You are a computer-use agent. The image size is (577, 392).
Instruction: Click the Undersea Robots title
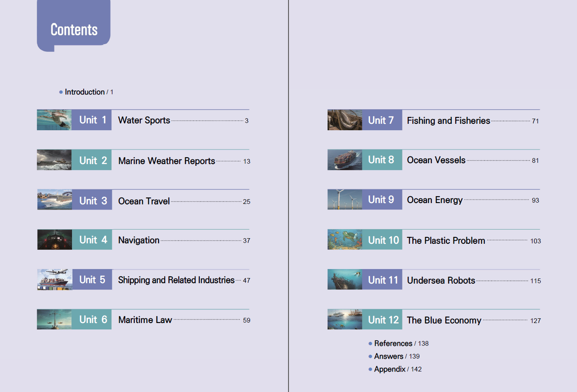441,281
